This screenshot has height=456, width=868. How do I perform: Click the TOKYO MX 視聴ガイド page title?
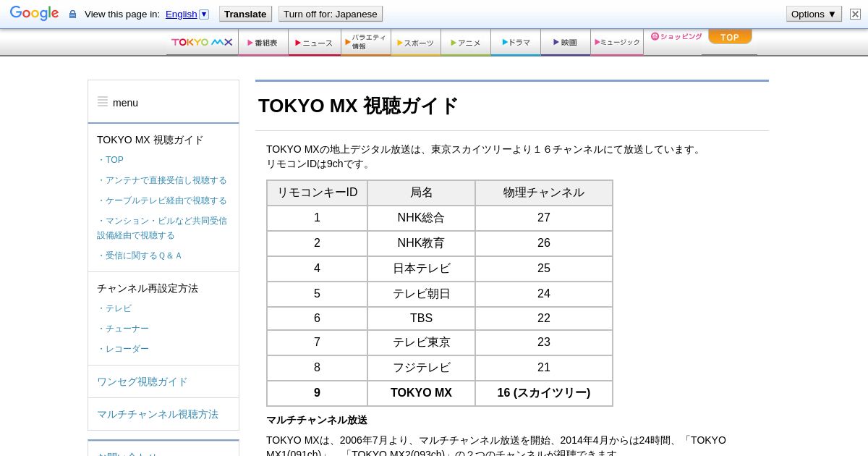(x=358, y=106)
